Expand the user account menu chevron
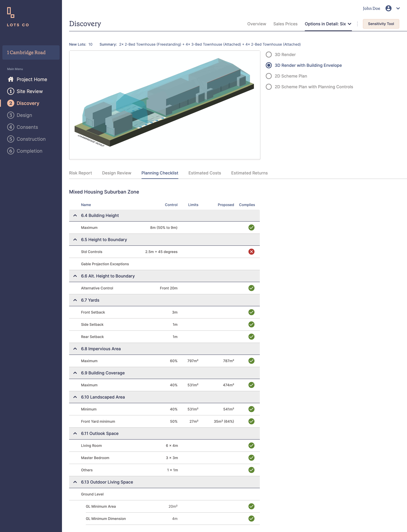The height and width of the screenshot is (532, 407). coord(398,8)
